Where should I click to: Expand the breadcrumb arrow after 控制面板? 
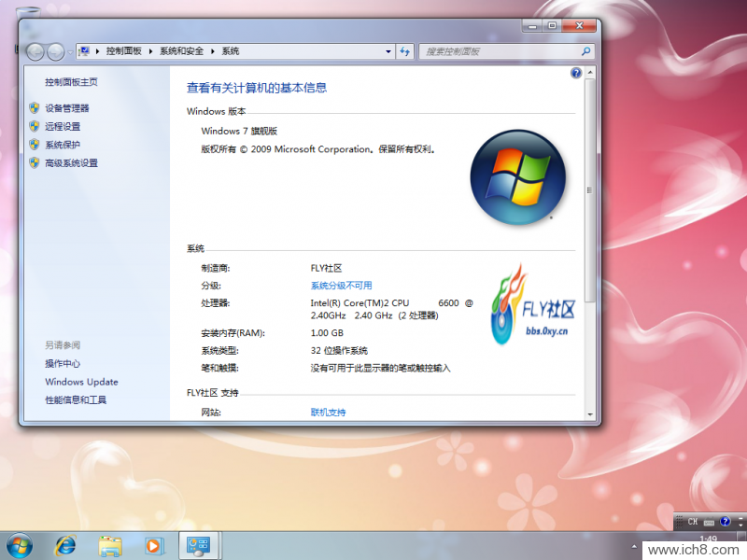point(151,51)
